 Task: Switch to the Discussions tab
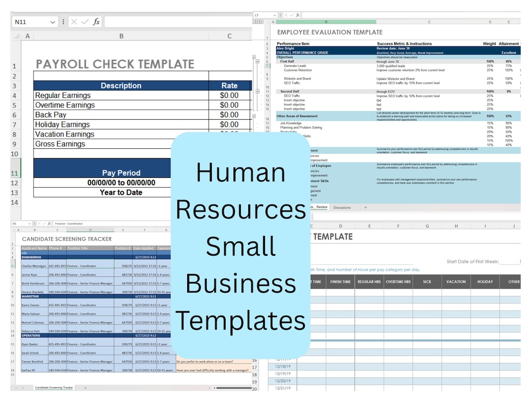(x=341, y=207)
